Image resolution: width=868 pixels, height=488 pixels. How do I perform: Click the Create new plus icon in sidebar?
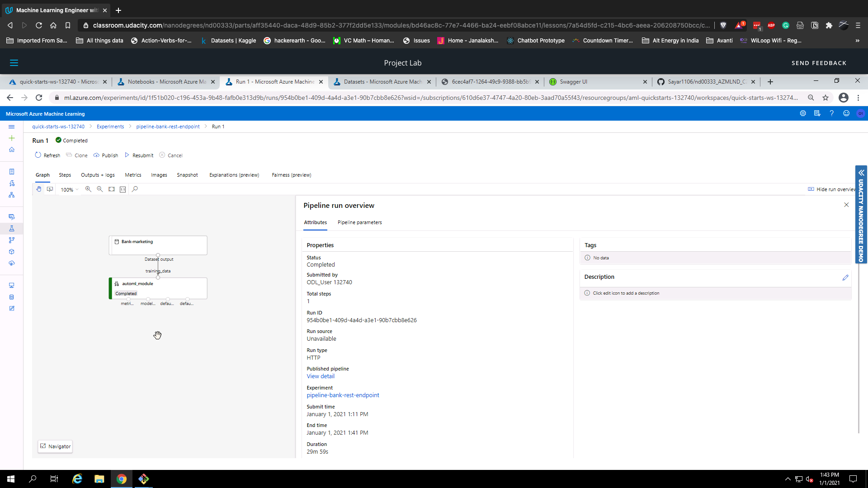(x=12, y=138)
